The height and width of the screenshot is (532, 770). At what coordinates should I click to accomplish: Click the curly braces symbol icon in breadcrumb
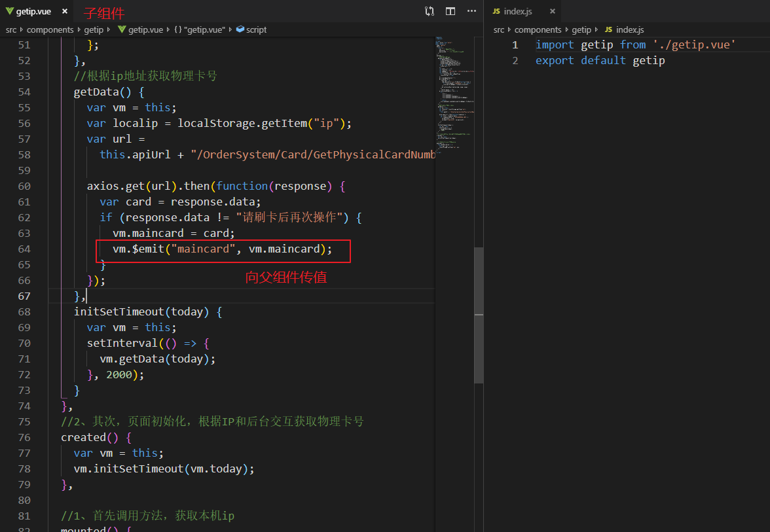click(178, 29)
